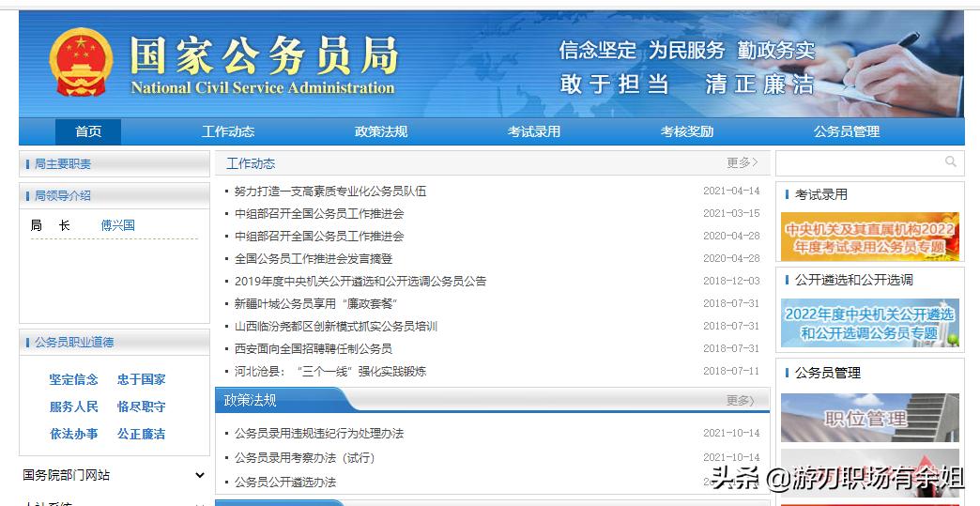
Task: Open director 傅兴国 profile link
Action: pyautogui.click(x=118, y=225)
